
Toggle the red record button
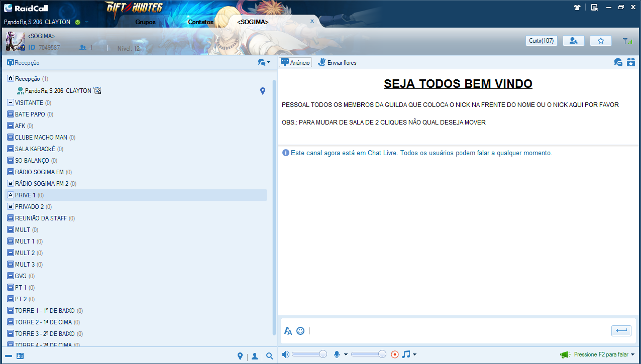[x=395, y=354]
